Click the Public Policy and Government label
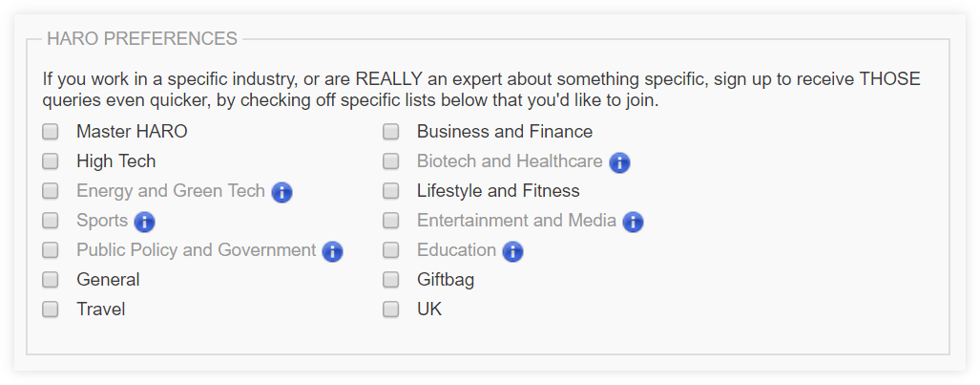 tap(197, 249)
